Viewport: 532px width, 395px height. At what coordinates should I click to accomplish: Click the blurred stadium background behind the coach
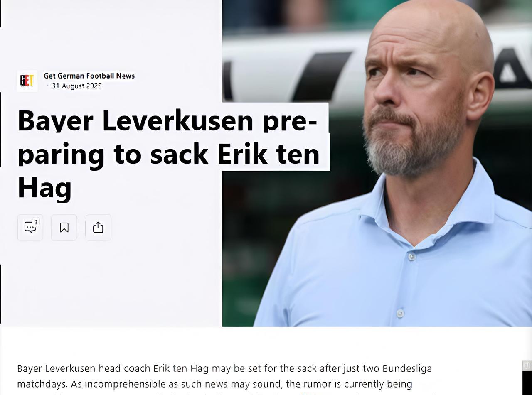(291, 62)
